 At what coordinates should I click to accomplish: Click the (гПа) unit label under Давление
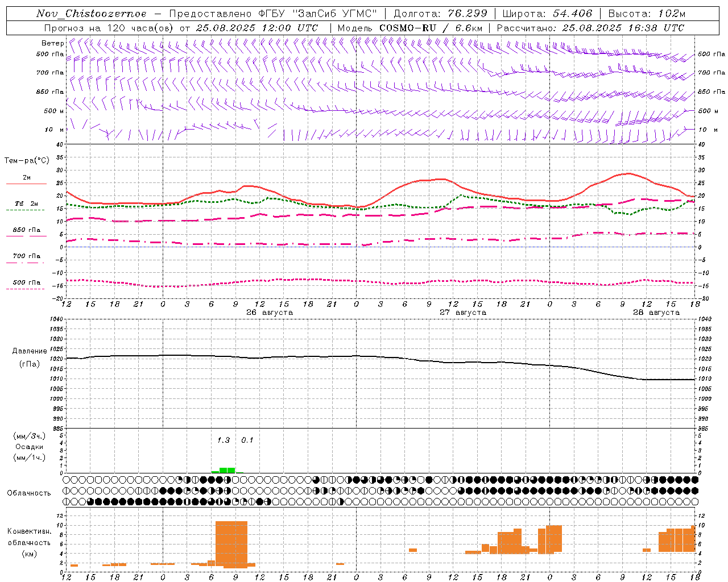tap(30, 364)
